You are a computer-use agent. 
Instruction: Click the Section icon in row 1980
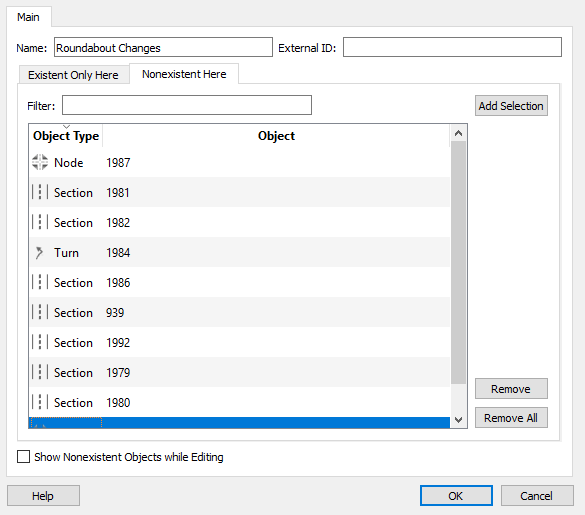[x=40, y=402]
